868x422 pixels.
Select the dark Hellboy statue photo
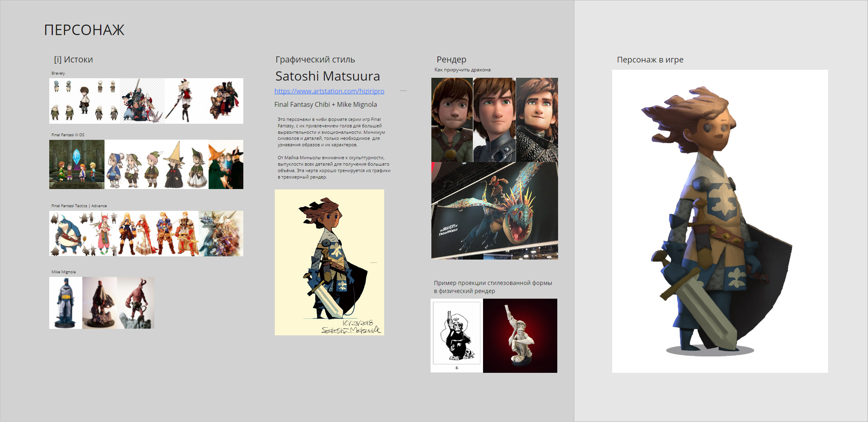[x=100, y=303]
